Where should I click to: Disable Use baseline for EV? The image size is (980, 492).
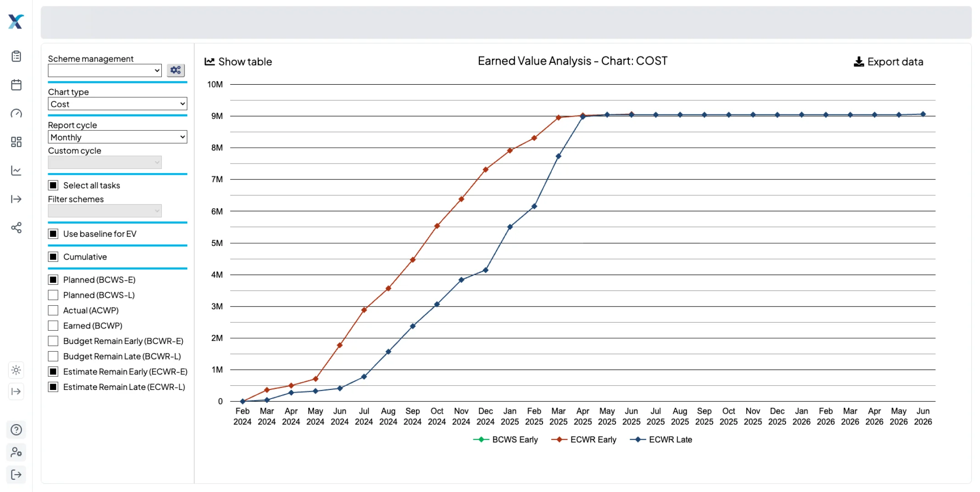click(53, 234)
